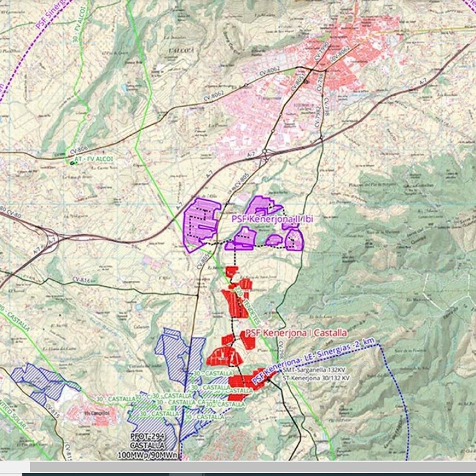Click the 'PSF Kenerjona II Ibi' label
Image resolution: width=476 pixels, height=476 pixels.
(x=272, y=219)
